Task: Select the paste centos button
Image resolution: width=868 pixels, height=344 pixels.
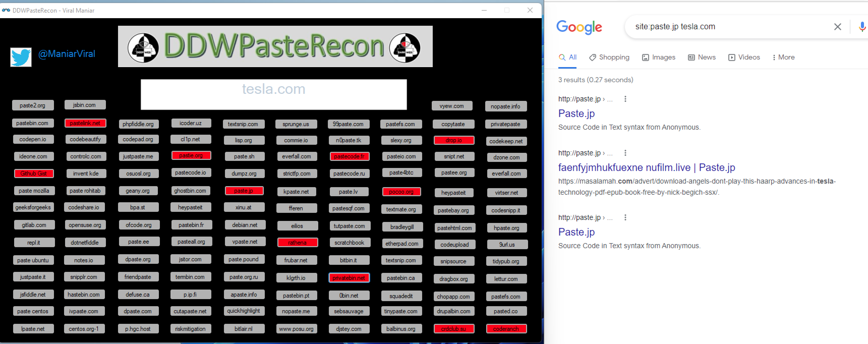Action: [x=33, y=311]
